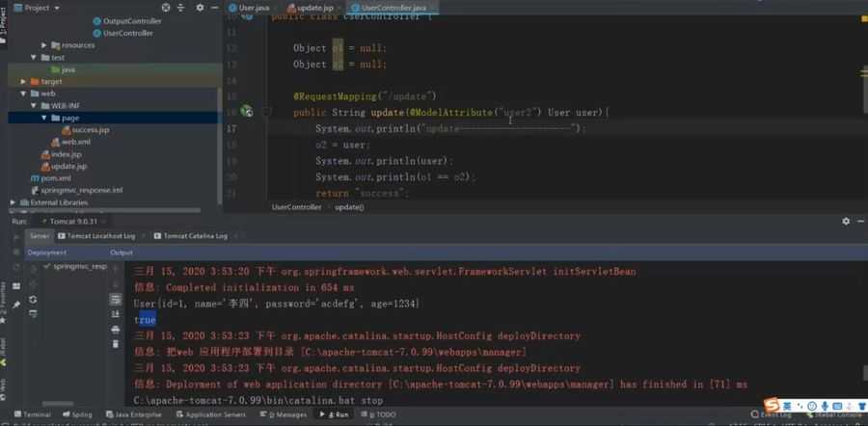Switch to User.java editor tab
868x426 pixels.
pyautogui.click(x=249, y=8)
